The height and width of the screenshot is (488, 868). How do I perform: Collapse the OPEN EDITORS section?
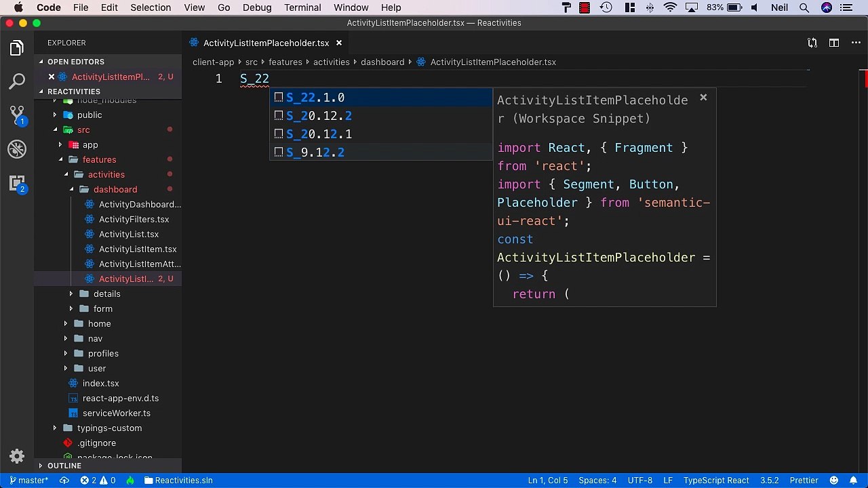point(76,62)
